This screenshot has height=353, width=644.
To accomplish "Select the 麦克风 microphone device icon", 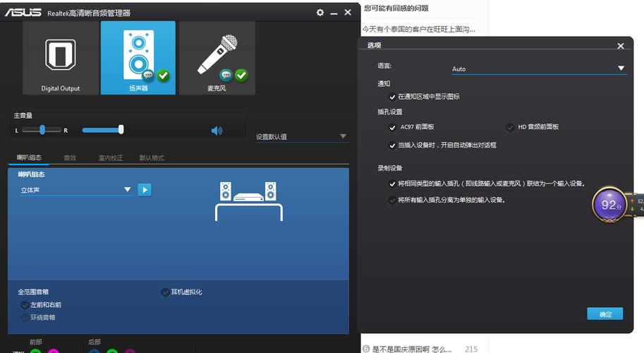I will [x=217, y=58].
